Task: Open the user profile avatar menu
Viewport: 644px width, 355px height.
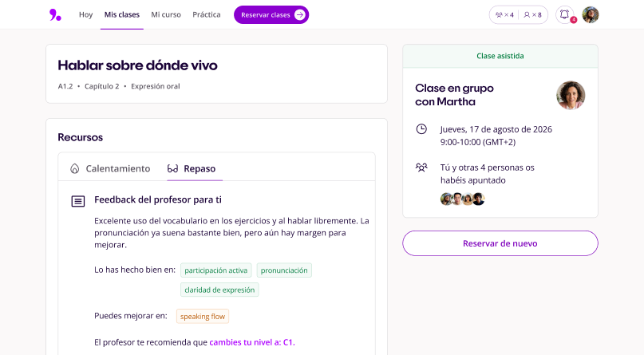Action: [x=591, y=15]
